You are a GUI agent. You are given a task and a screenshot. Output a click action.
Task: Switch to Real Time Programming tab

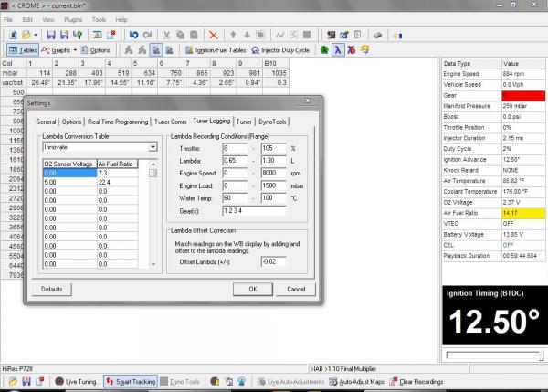point(118,122)
